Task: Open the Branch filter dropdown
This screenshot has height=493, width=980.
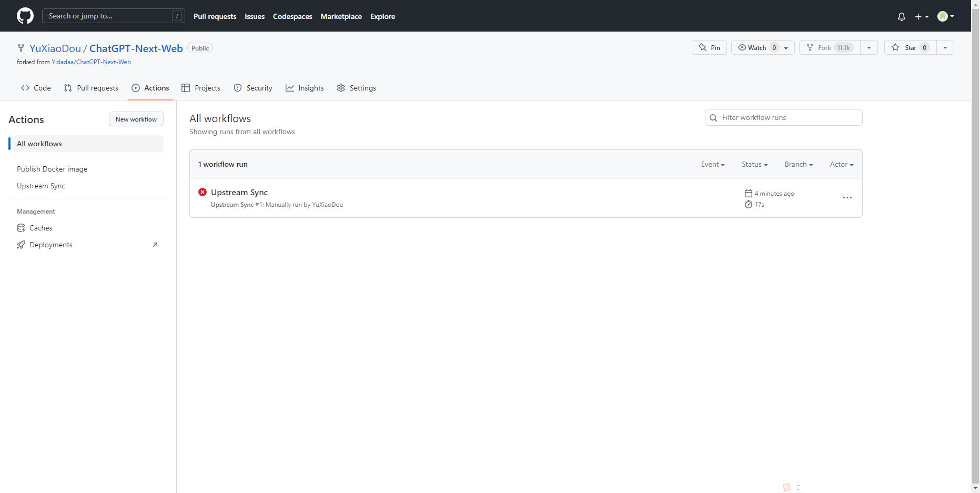Action: pos(798,164)
